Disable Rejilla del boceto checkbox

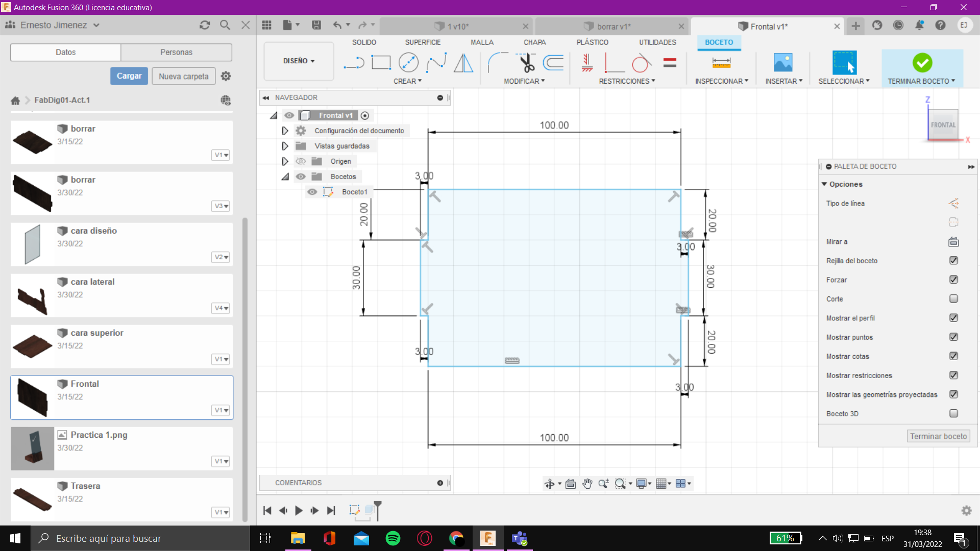pyautogui.click(x=953, y=261)
